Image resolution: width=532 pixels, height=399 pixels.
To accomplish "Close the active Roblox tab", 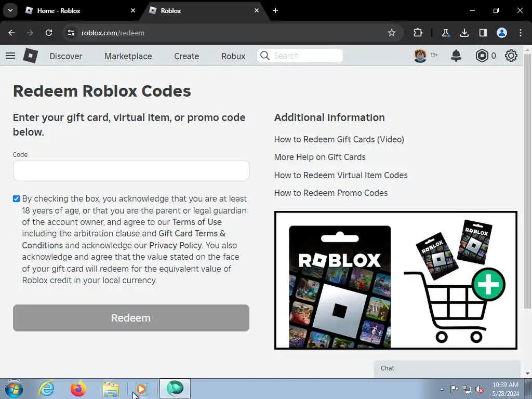I will point(257,10).
